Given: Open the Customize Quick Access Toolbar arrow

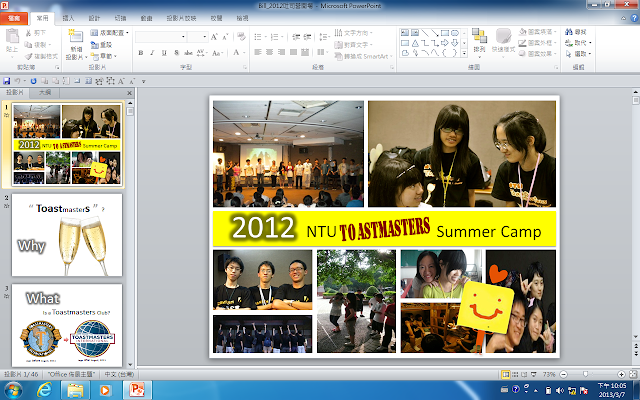Looking at the screenshot, I should click(x=143, y=82).
